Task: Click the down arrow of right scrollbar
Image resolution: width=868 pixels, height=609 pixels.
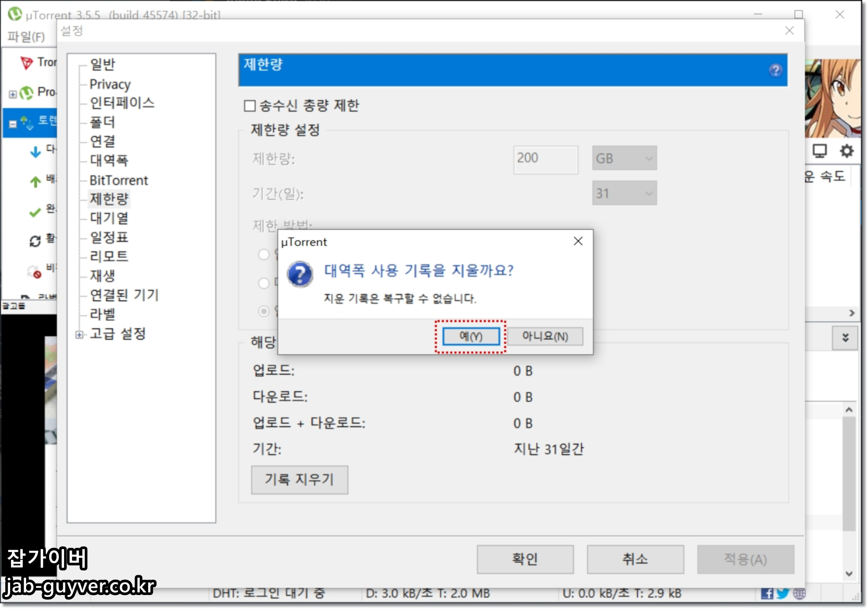Action: (x=849, y=574)
